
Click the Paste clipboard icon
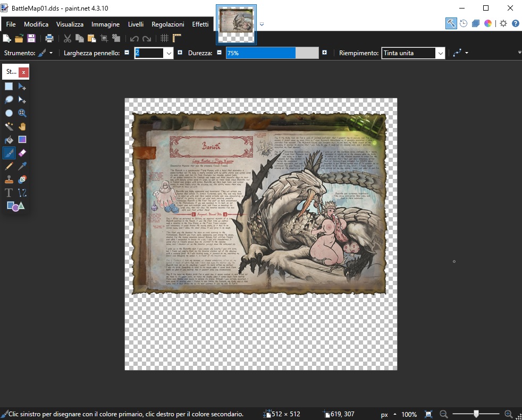[91, 39]
